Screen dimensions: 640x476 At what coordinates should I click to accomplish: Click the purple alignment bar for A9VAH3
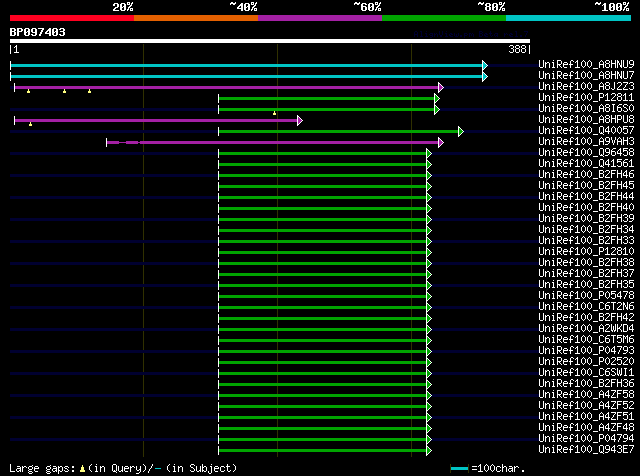pos(273,142)
